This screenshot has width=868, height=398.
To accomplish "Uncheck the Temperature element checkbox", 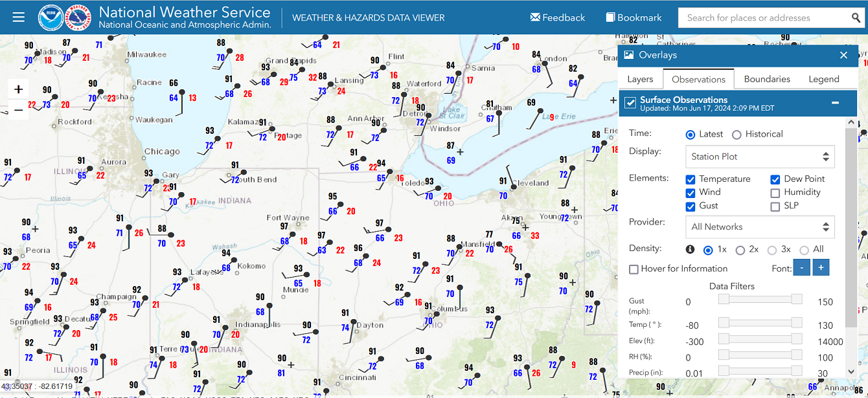I will pos(691,179).
